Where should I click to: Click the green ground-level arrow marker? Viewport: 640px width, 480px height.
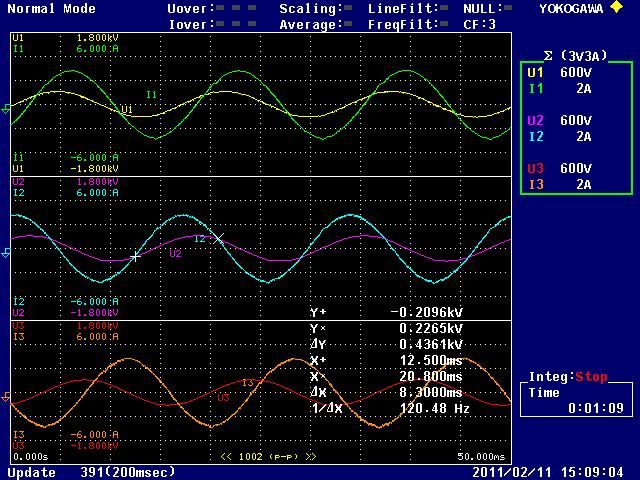pos(6,109)
